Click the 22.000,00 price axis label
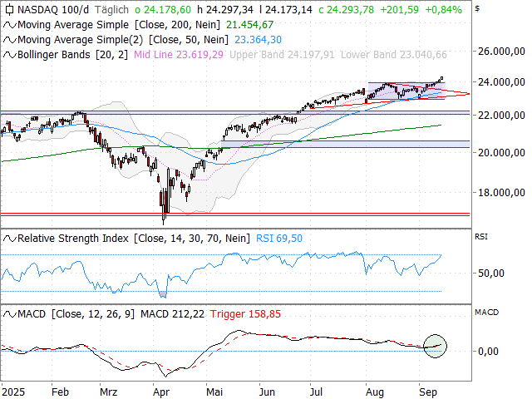The height and width of the screenshot is (399, 532). click(501, 116)
